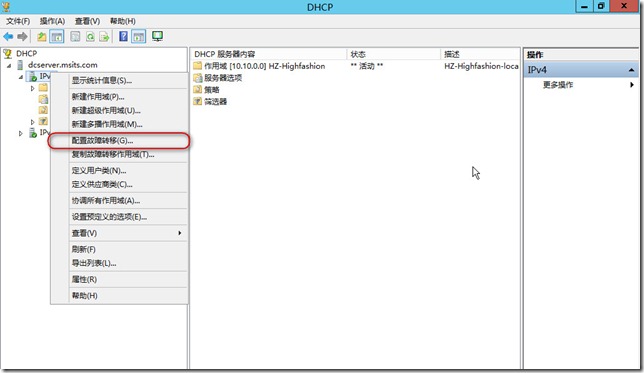The image size is (644, 373).
Task: Click the 筛选器 icon in content list
Action: tap(198, 101)
